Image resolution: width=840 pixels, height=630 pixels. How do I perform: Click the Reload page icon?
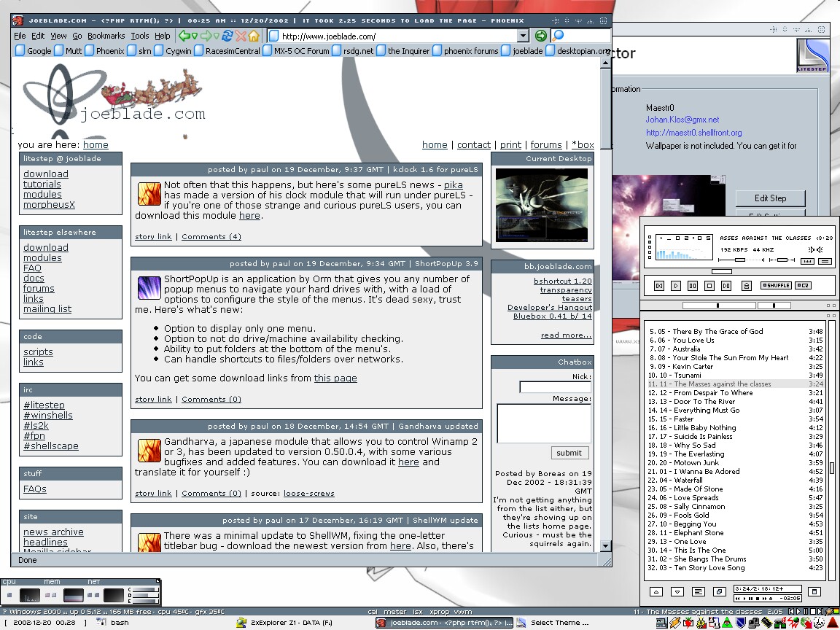pos(227,36)
